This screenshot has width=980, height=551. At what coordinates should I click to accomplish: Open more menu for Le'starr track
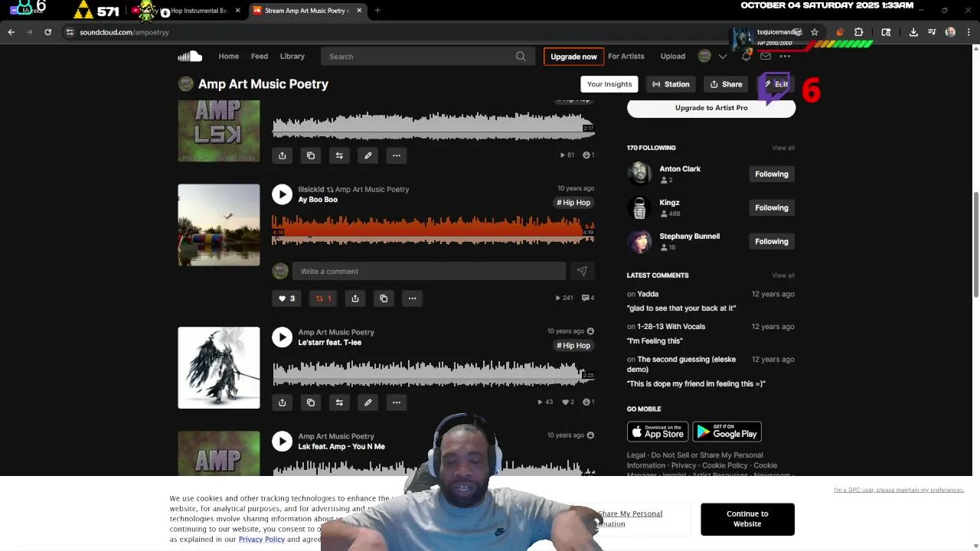tap(397, 403)
